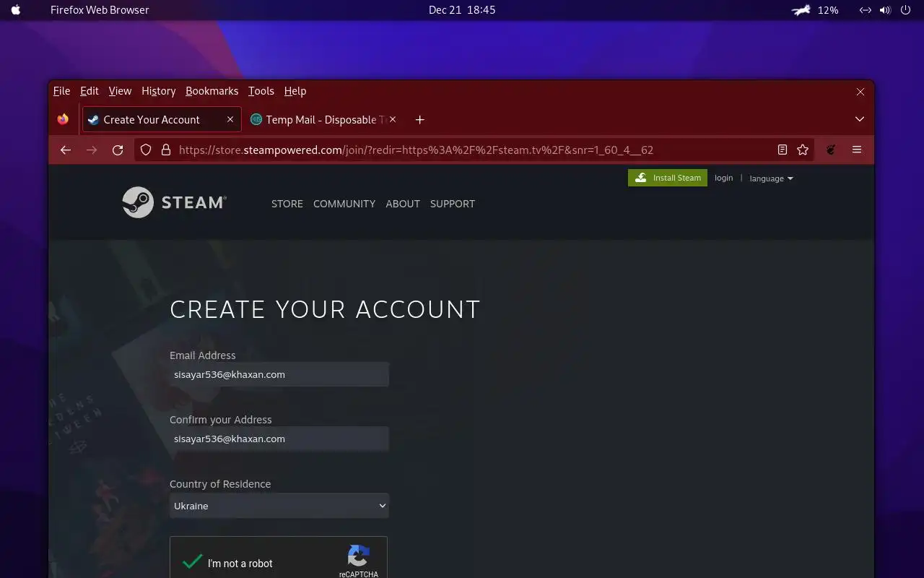Click the power icon in the top bar
This screenshot has width=924, height=578.
tap(906, 10)
